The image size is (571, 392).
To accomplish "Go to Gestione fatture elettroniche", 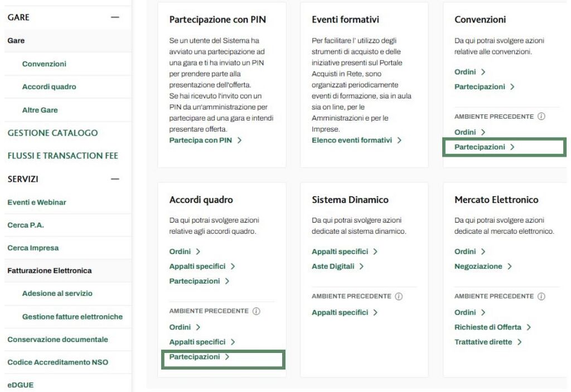I will [72, 317].
